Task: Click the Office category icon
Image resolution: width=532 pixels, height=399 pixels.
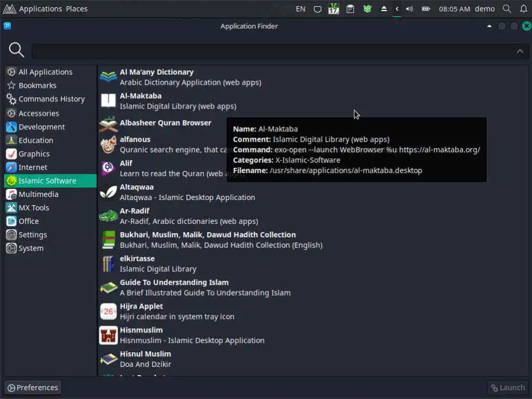Action: point(11,221)
